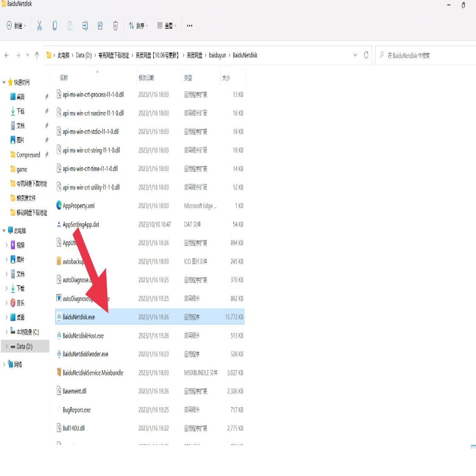Click the AppProperty.xml Edge icon
476x476 pixels.
click(59, 205)
